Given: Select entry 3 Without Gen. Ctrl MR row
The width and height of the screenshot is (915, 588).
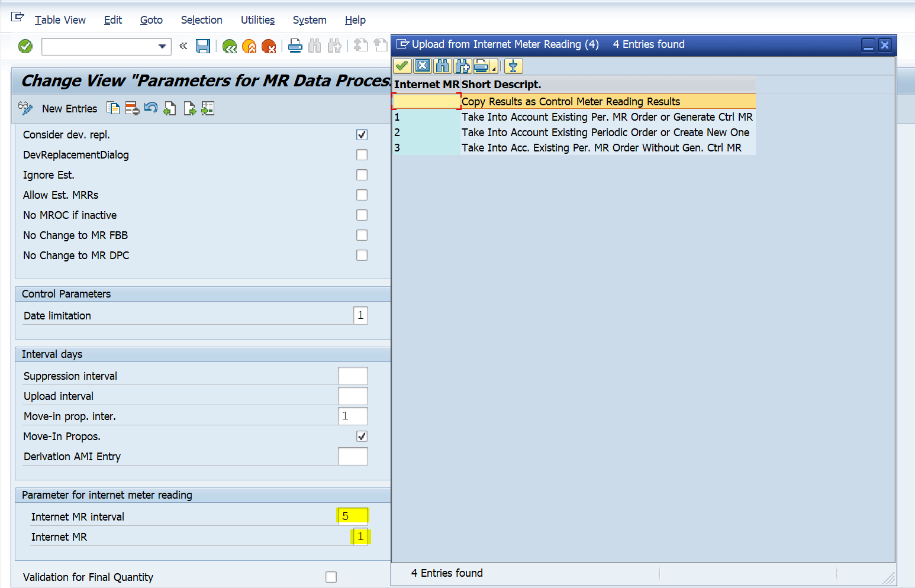Looking at the screenshot, I should tap(574, 148).
